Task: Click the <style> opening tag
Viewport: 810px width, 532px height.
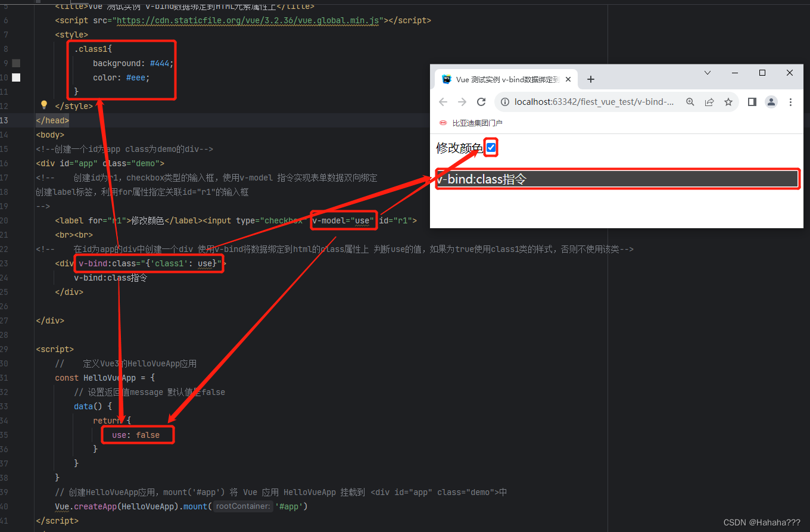Action: tap(71, 35)
